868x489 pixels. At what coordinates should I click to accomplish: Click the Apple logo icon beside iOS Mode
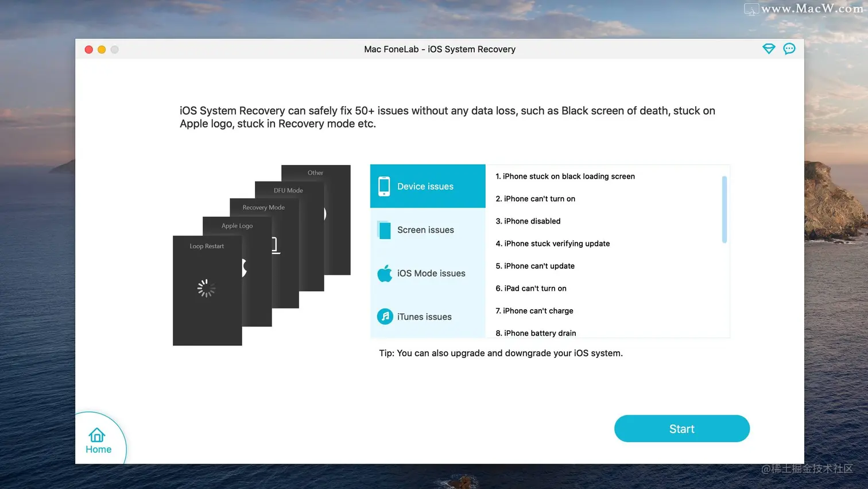385,274
